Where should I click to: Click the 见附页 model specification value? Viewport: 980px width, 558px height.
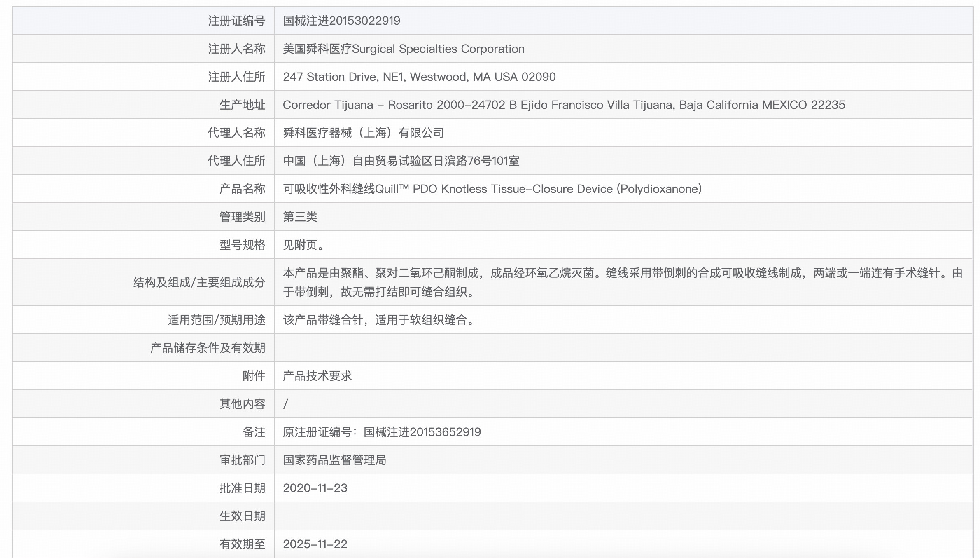(305, 245)
